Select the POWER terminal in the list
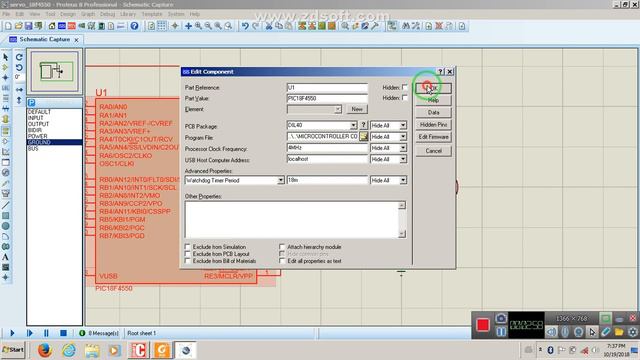 click(38, 136)
